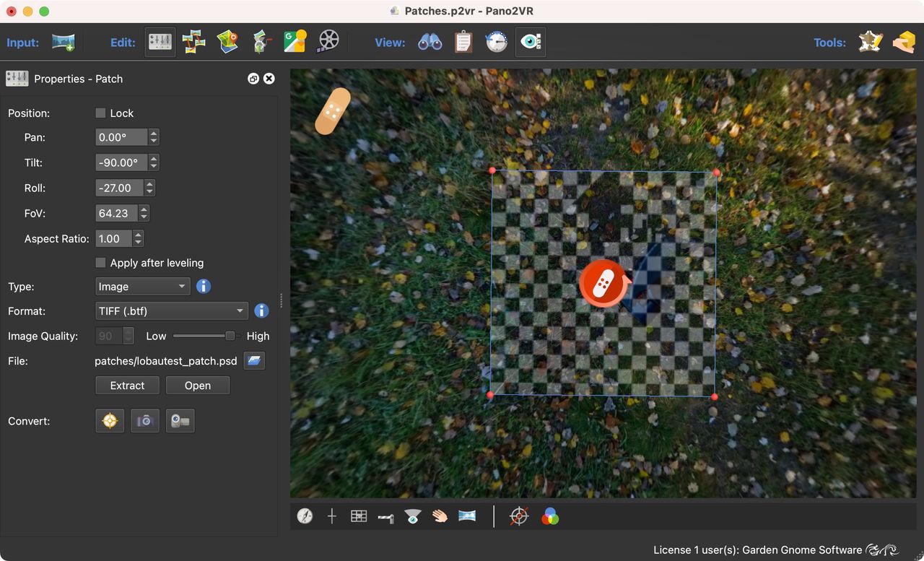The image size is (924, 561).
Task: Click the Pan value stepper arrows
Action: [154, 137]
